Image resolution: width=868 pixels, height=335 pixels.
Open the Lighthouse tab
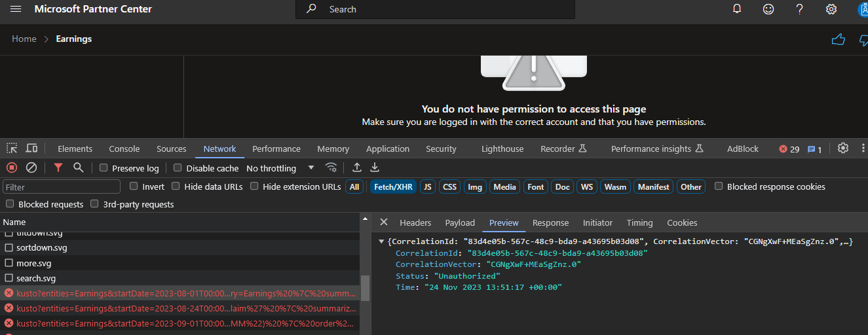502,149
